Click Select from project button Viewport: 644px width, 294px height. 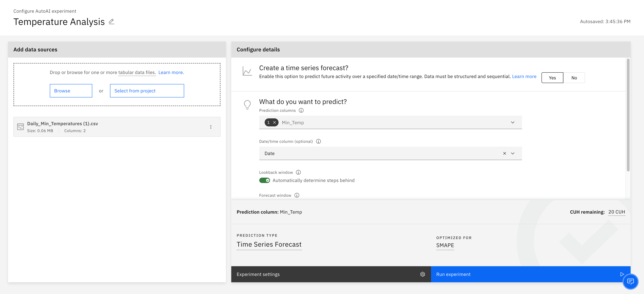tap(147, 91)
